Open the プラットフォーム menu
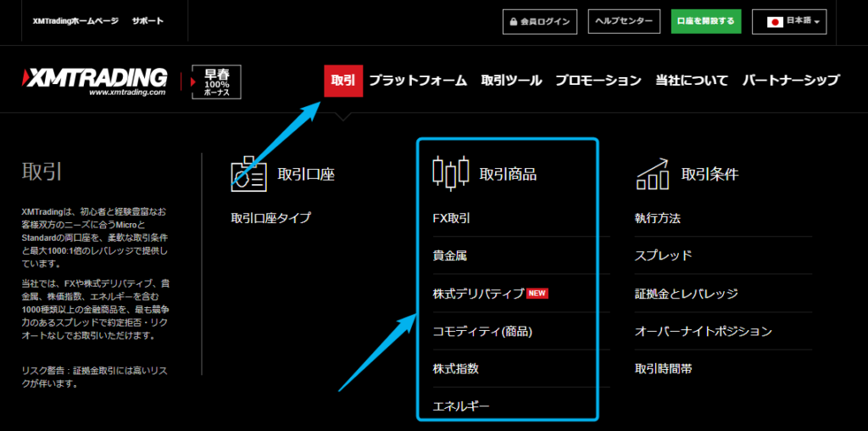Screen dimensions: 868x431 418,81
